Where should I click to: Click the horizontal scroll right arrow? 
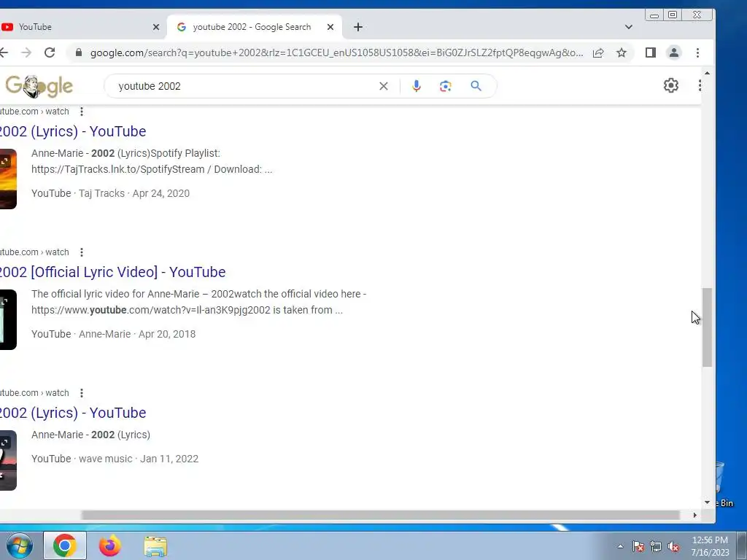(x=694, y=516)
